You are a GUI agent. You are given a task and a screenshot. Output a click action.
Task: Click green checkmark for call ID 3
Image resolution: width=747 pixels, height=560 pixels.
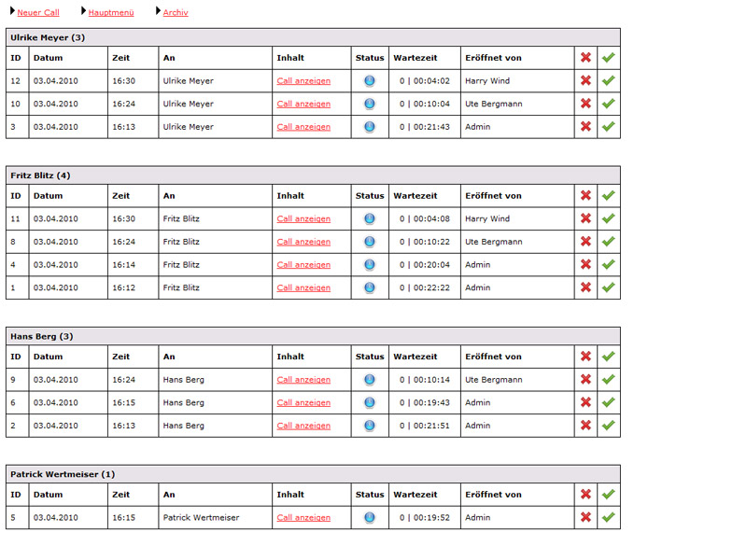click(609, 126)
